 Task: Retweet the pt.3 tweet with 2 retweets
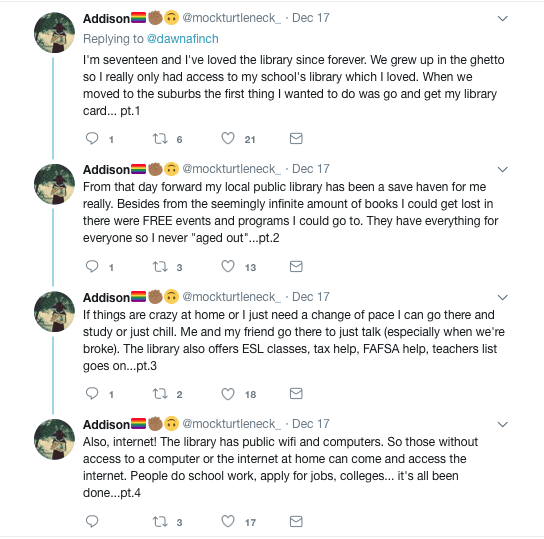[x=160, y=394]
